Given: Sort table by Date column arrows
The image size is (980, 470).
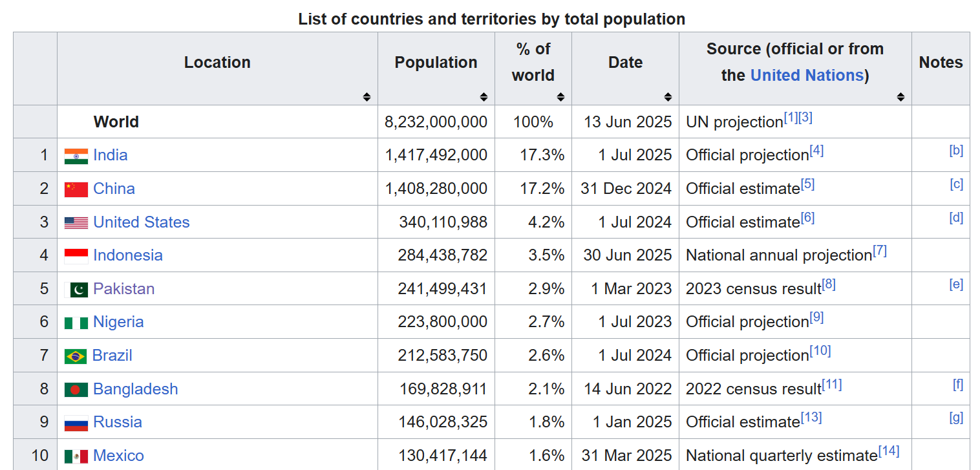Looking at the screenshot, I should click(x=668, y=97).
